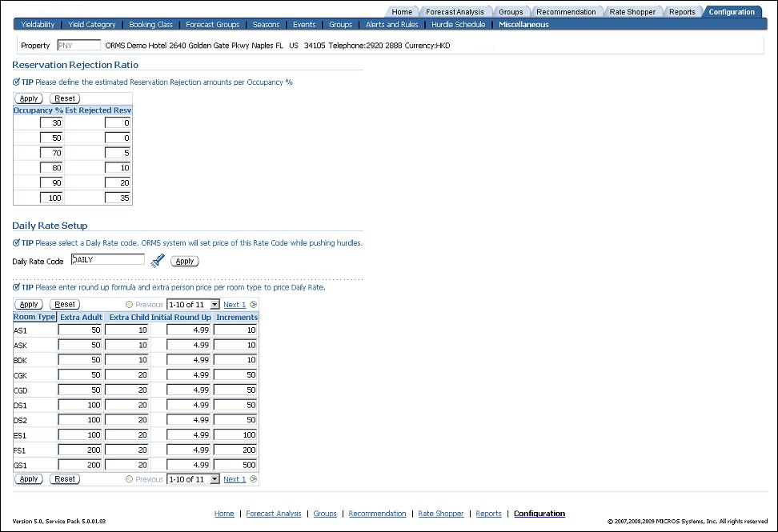The width and height of the screenshot is (778, 532).
Task: Click Reset in the Reservation Rejection Ratio section
Action: [x=64, y=98]
